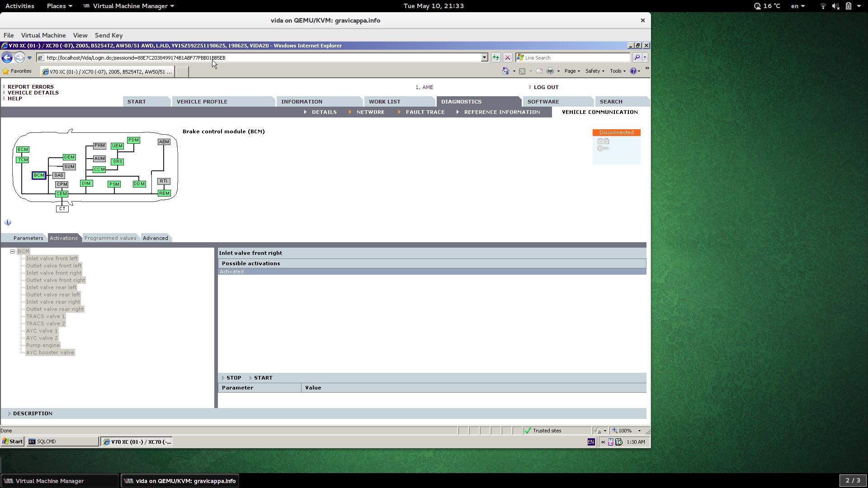Click the address bar input field
Viewport: 868px width, 488px height.
(262, 57)
